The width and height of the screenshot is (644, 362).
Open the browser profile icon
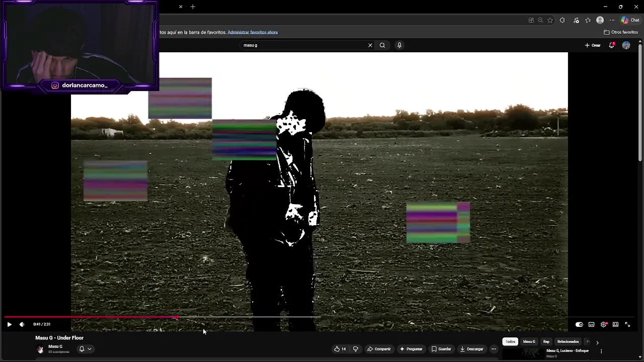(600, 20)
